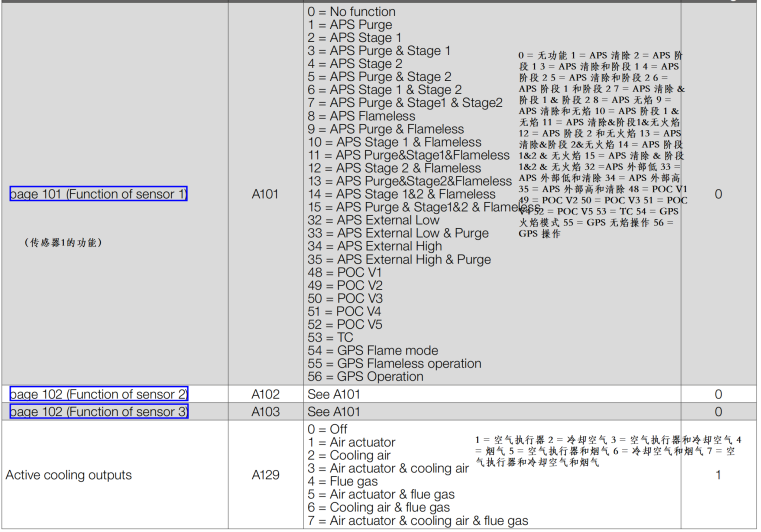Open the page 102 Function of sensor 2 link
761x532 pixels.
pyautogui.click(x=98, y=395)
